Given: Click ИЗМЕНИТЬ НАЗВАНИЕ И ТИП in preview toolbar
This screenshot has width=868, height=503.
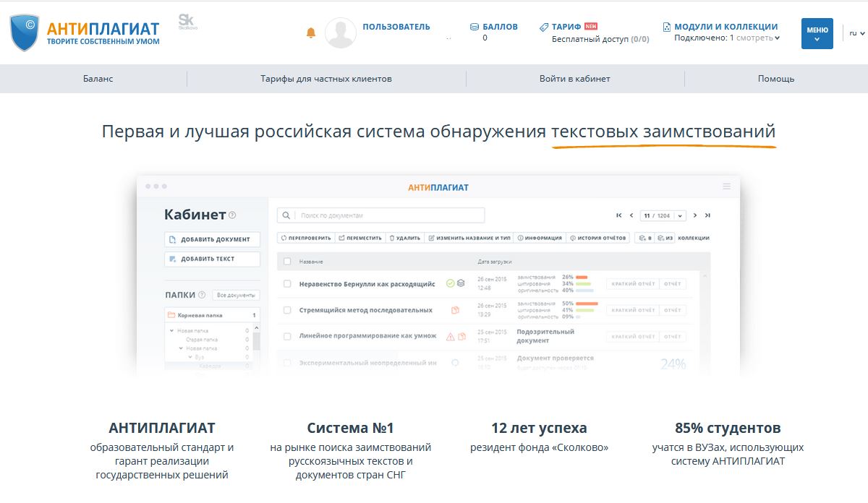Looking at the screenshot, I should point(469,238).
